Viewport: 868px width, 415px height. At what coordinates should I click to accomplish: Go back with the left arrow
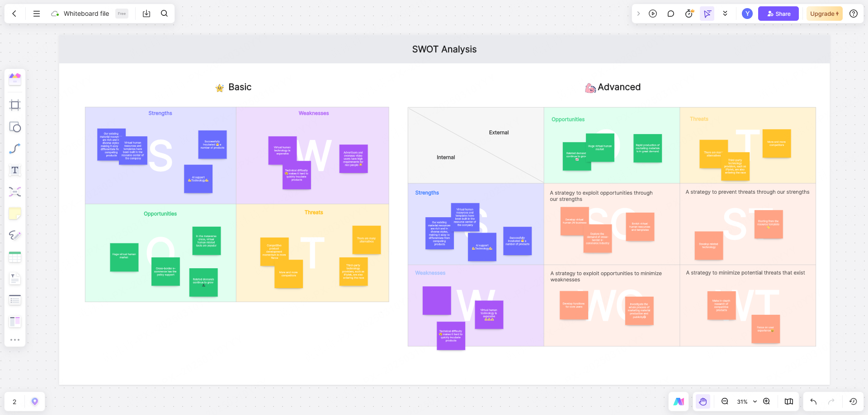pyautogui.click(x=14, y=14)
